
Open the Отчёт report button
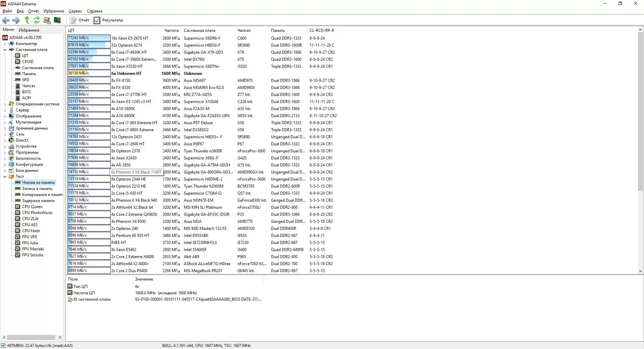(80, 20)
